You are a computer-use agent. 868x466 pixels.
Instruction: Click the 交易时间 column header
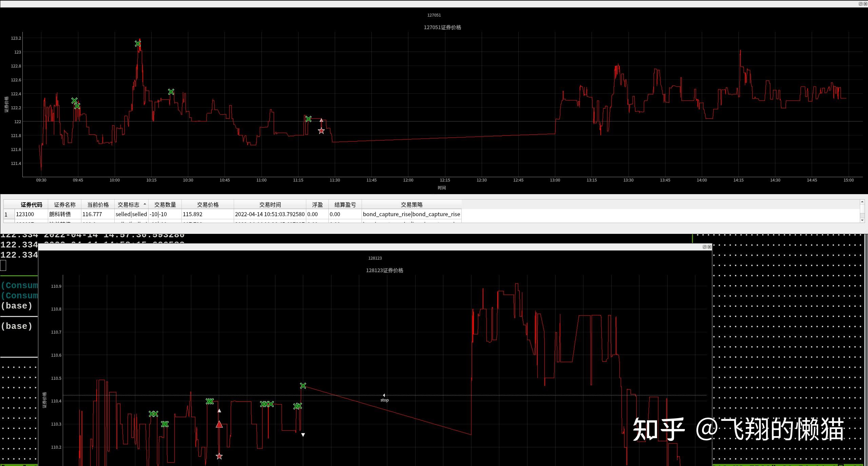[x=270, y=205]
